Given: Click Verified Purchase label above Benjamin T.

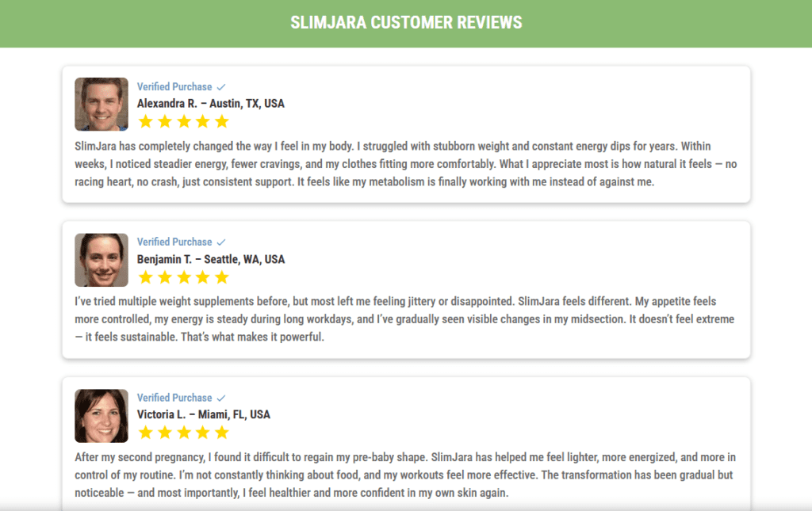Looking at the screenshot, I should pos(174,242).
